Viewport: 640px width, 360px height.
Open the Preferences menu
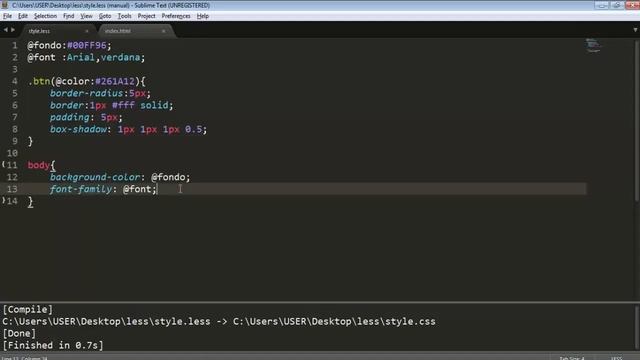[x=176, y=16]
